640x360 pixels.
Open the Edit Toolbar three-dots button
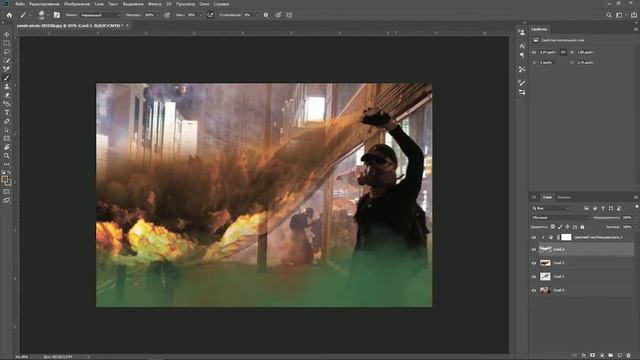(7, 164)
